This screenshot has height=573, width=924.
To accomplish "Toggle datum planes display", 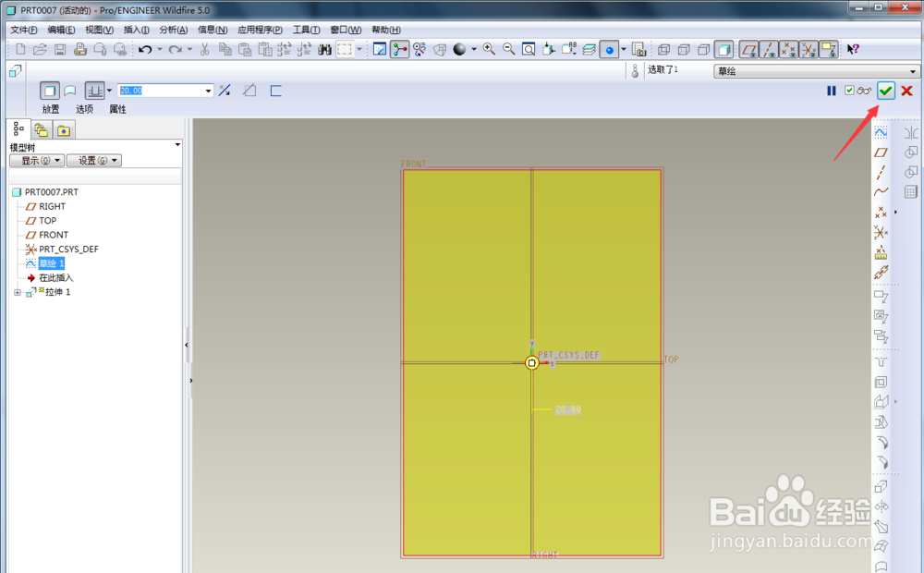I will pyautogui.click(x=749, y=50).
